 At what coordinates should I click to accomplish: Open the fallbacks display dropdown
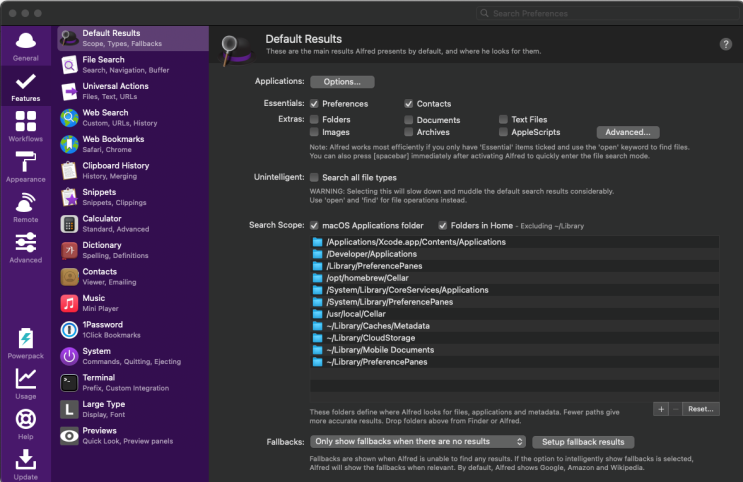(418, 442)
